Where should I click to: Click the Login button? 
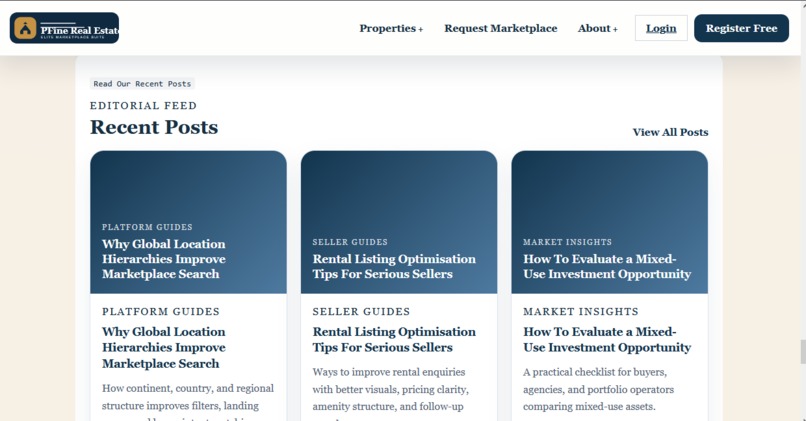click(661, 28)
